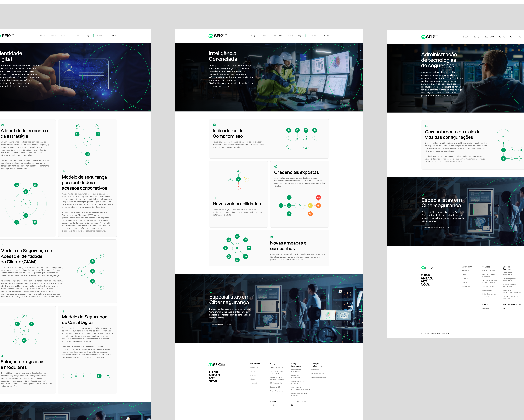Click the user icon above Credenciais expostas heading
The width and height of the screenshot is (524, 420).
coord(276,167)
